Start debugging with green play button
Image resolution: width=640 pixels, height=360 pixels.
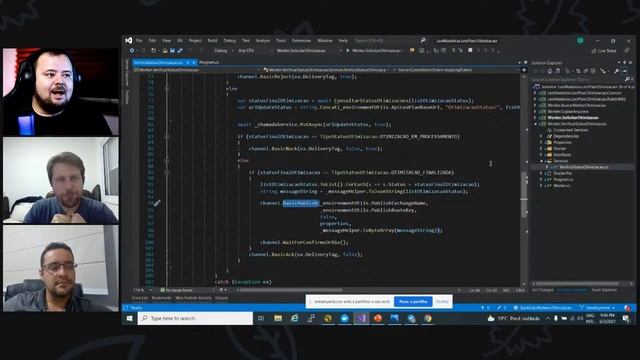click(348, 51)
